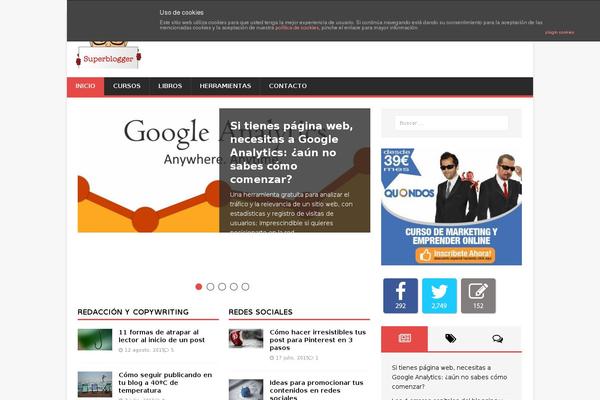This screenshot has height=400, width=600.
Task: Click the 12 agosto date under first post
Action: [143, 350]
